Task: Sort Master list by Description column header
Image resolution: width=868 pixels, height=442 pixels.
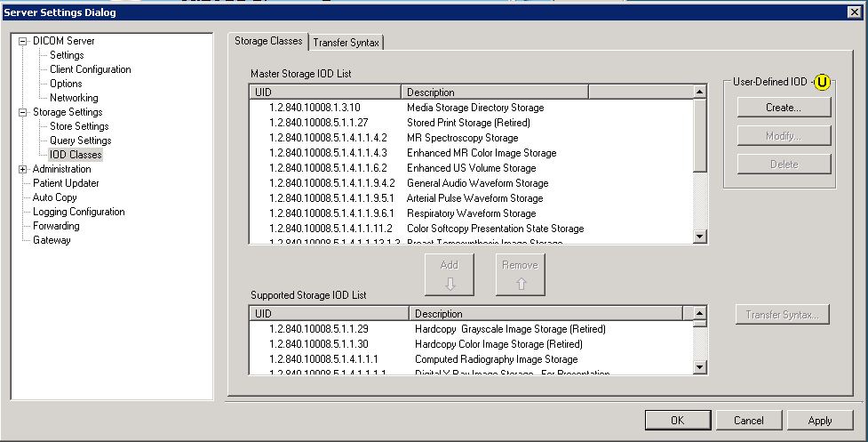Action: coord(494,92)
